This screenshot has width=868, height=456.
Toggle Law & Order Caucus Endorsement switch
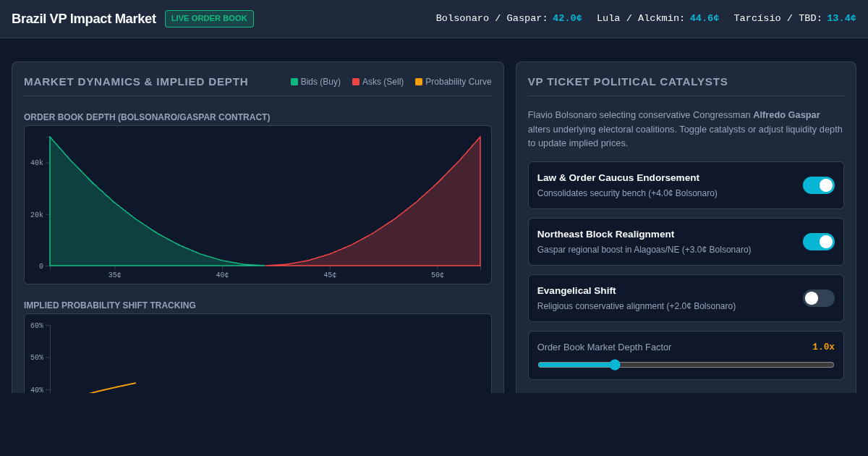(x=819, y=185)
